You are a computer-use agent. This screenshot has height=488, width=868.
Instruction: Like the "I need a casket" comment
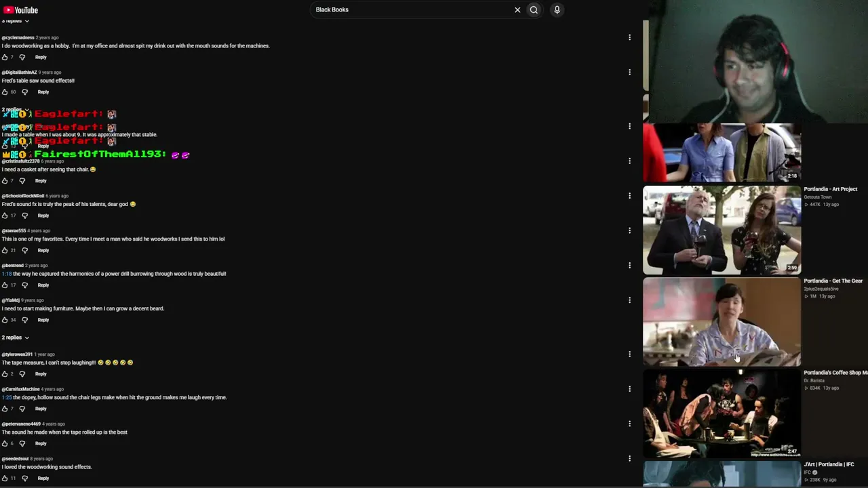pos(5,181)
